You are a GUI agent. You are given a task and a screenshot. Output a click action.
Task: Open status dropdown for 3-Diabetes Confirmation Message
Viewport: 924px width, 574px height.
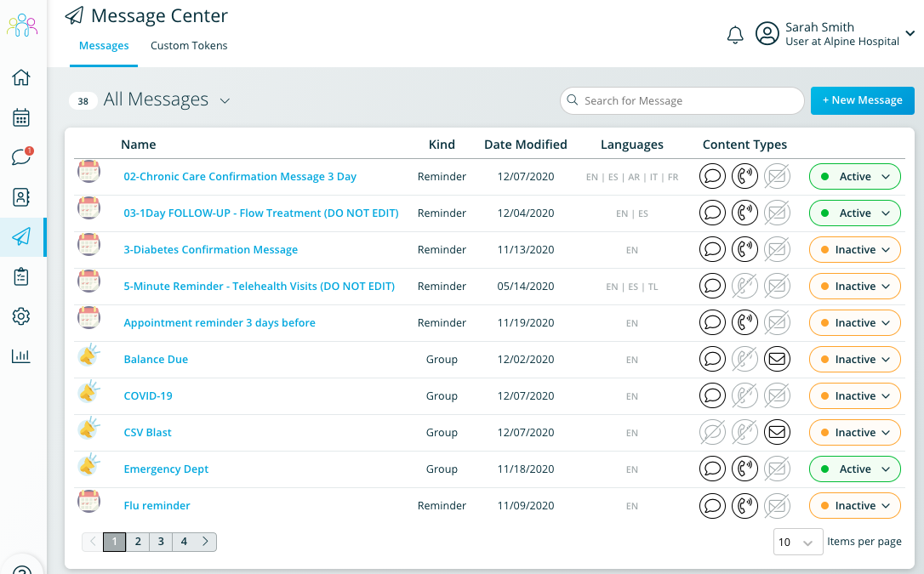(855, 250)
